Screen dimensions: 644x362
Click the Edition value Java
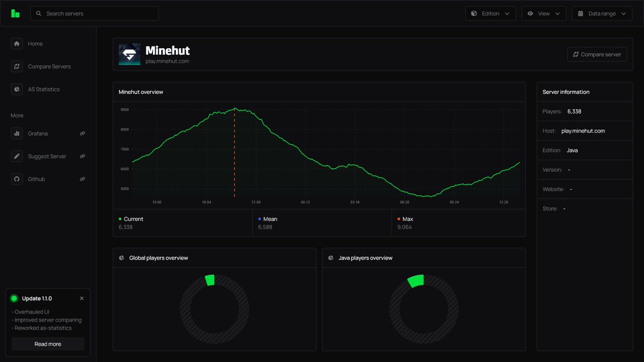click(572, 150)
